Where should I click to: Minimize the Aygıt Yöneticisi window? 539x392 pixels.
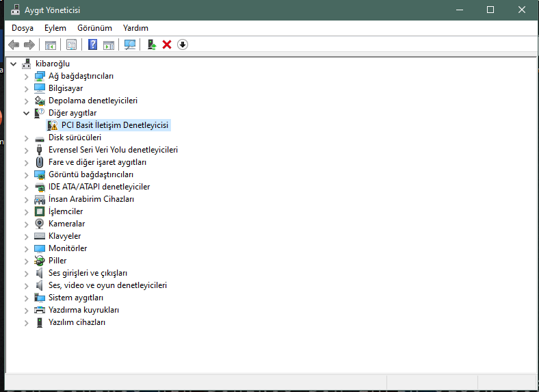coord(460,10)
